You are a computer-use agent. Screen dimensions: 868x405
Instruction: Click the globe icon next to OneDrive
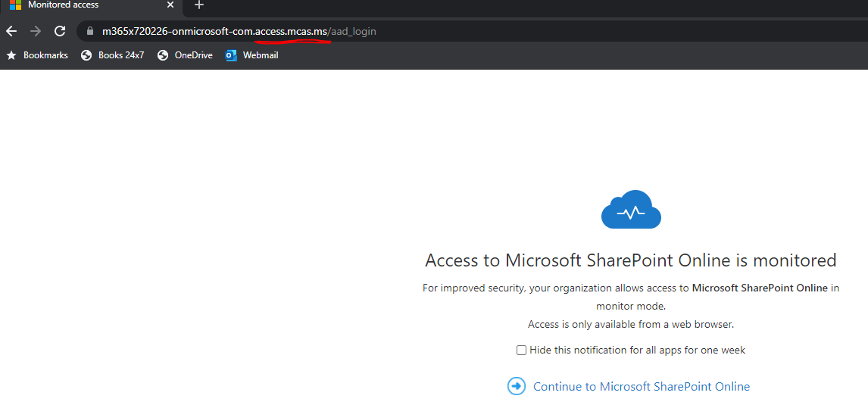162,55
